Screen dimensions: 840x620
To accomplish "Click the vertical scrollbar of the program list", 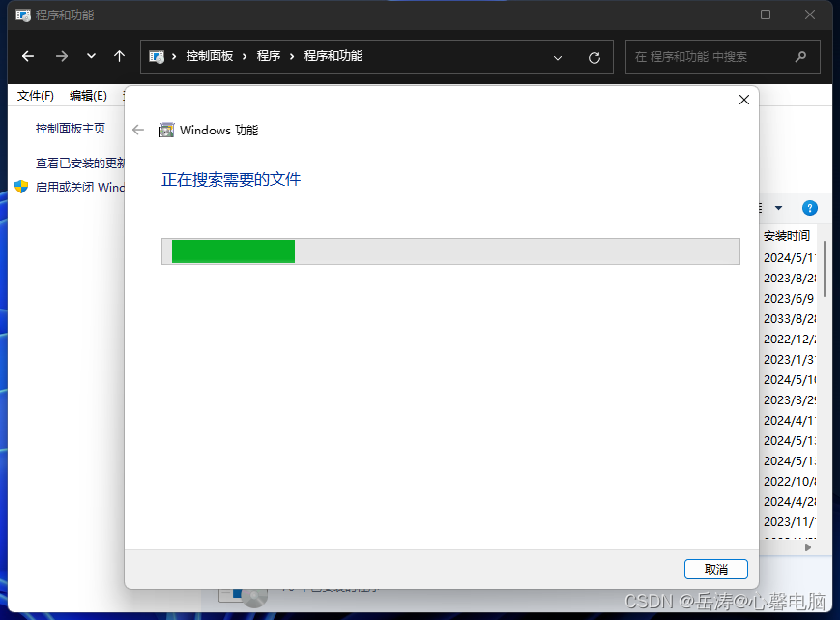I will [x=824, y=269].
